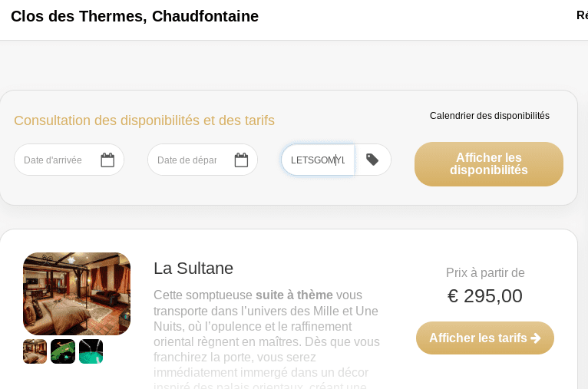
Task: Select first bedroom thumbnail under La Sultane
Action: tap(35, 351)
